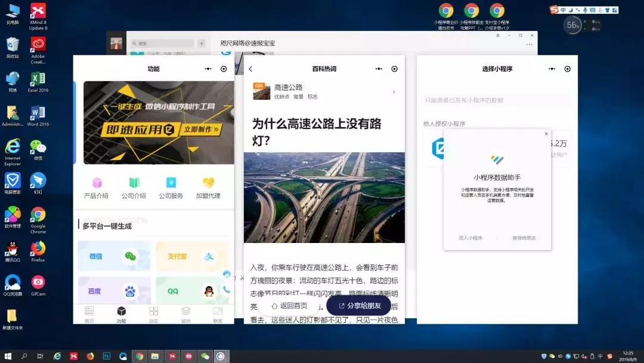This screenshot has width=644, height=363.
Task: Select the 产品介绍 cube icon
Action: 97,183
